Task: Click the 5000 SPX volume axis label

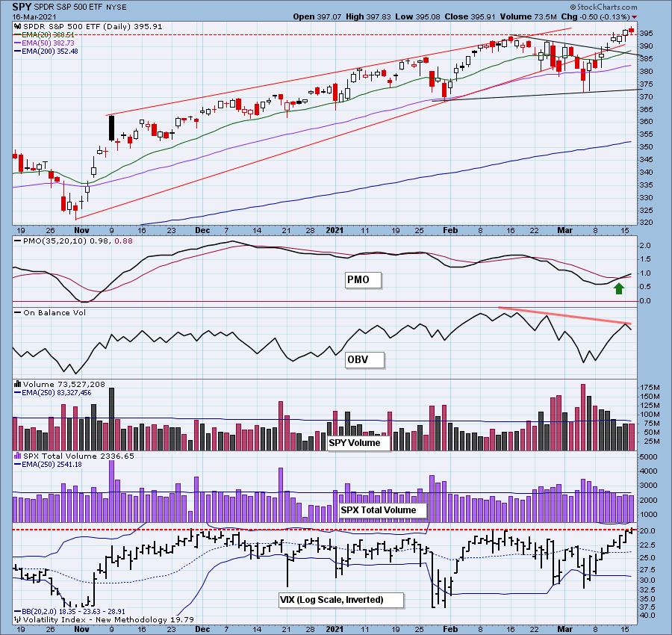Action: [648, 457]
